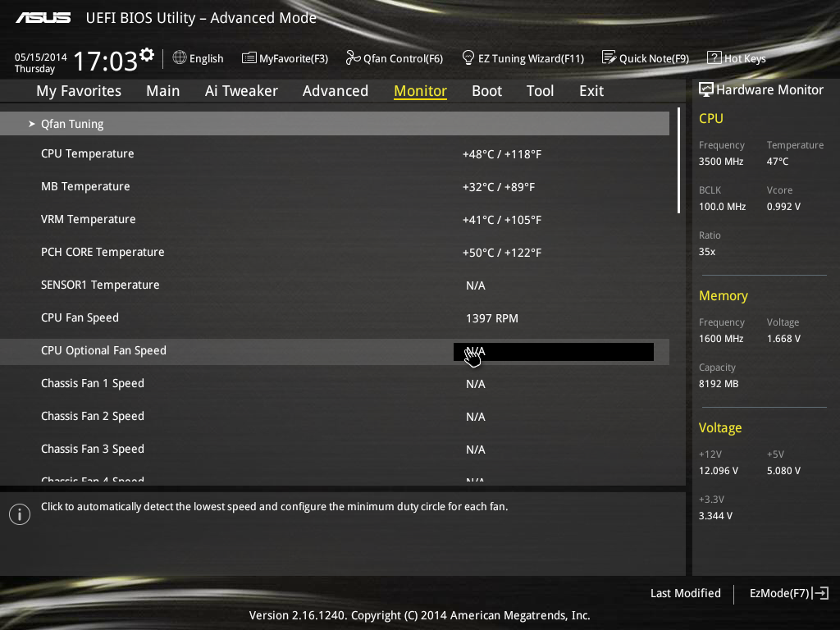Click the EZ Tuning Wizard bulb icon

(468, 57)
